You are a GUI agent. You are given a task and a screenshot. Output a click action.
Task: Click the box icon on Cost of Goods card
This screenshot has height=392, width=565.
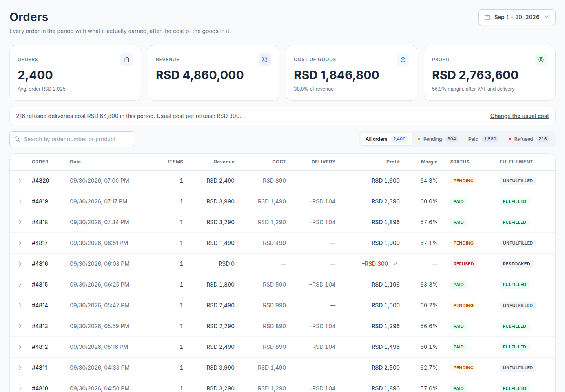click(x=403, y=60)
